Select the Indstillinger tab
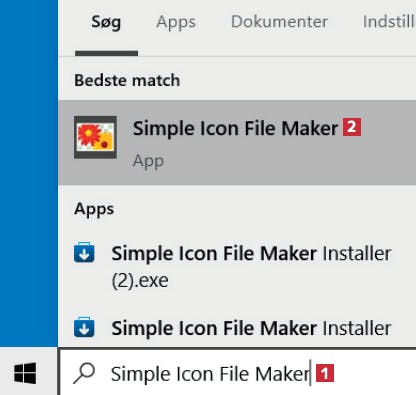The width and height of the screenshot is (416, 395). (x=389, y=22)
